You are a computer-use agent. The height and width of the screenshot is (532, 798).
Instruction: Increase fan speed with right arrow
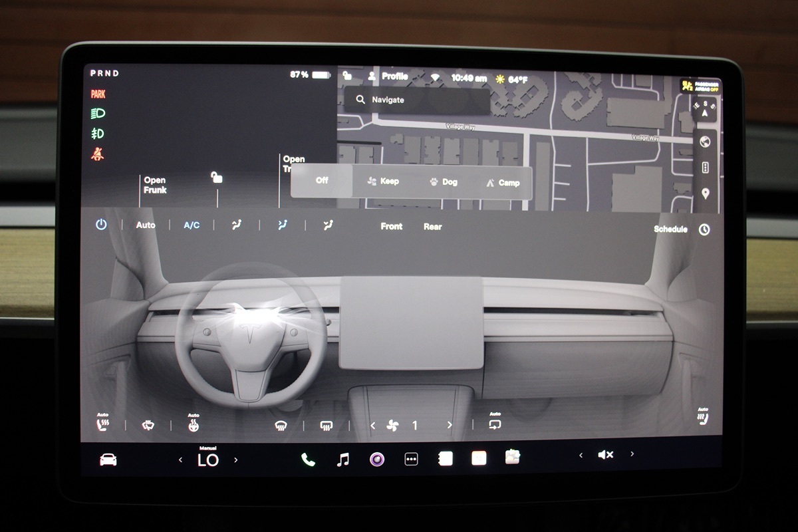[x=450, y=426]
